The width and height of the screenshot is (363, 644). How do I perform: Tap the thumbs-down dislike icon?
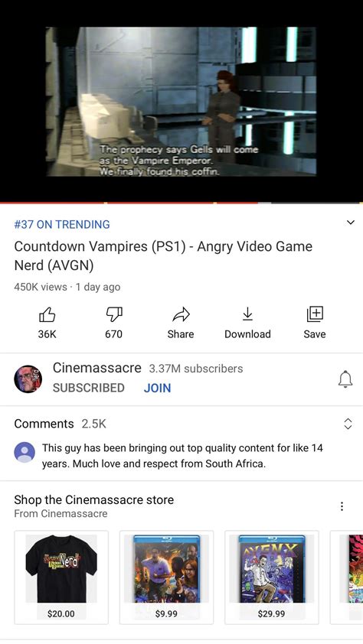click(x=114, y=315)
